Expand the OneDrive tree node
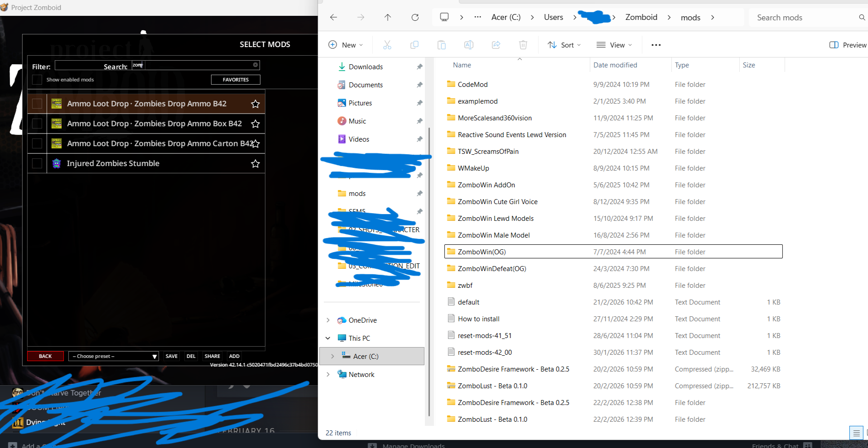Image resolution: width=868 pixels, height=448 pixels. point(328,320)
